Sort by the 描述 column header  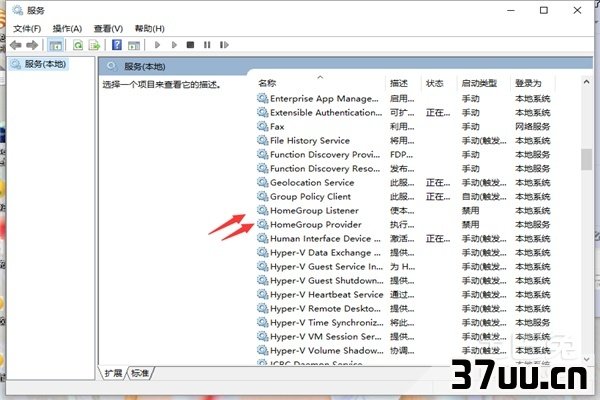(x=399, y=83)
